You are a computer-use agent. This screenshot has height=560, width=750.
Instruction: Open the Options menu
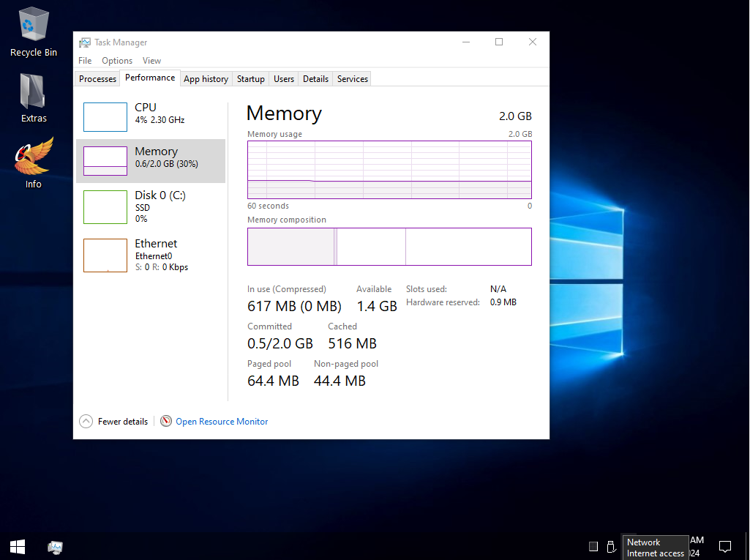(117, 61)
